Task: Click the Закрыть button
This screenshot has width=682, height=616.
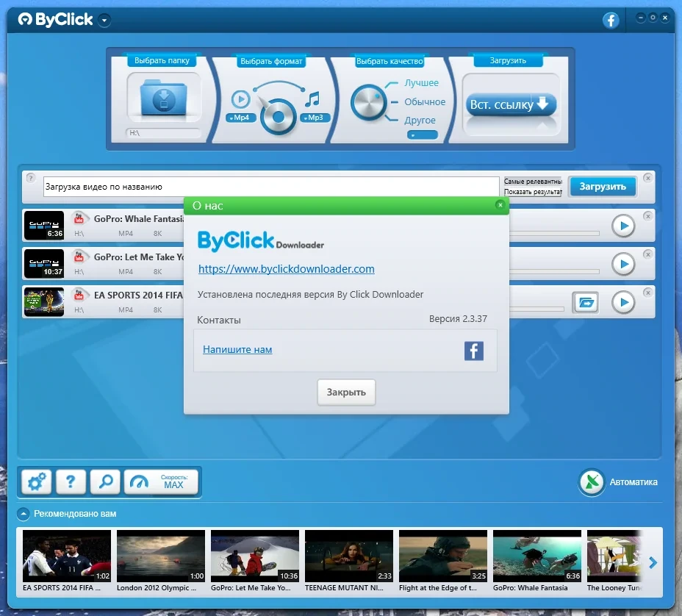Action: click(346, 392)
